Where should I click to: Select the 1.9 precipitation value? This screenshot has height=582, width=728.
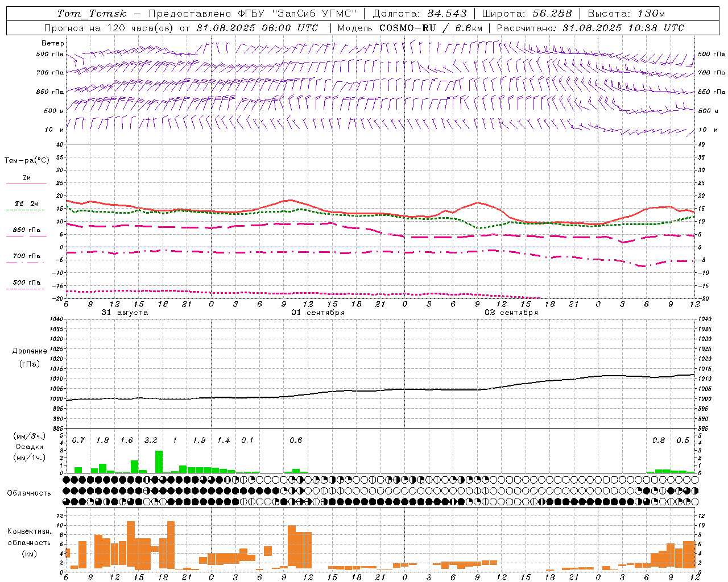(x=199, y=440)
